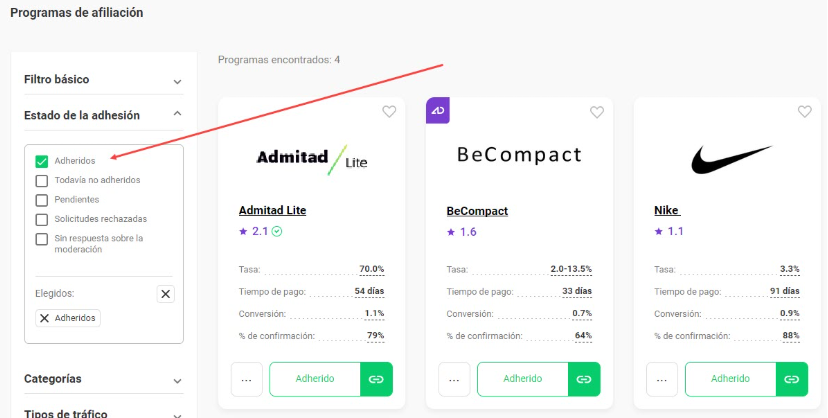Image resolution: width=828 pixels, height=418 pixels.
Task: Open the Nike program title link
Action: (667, 211)
